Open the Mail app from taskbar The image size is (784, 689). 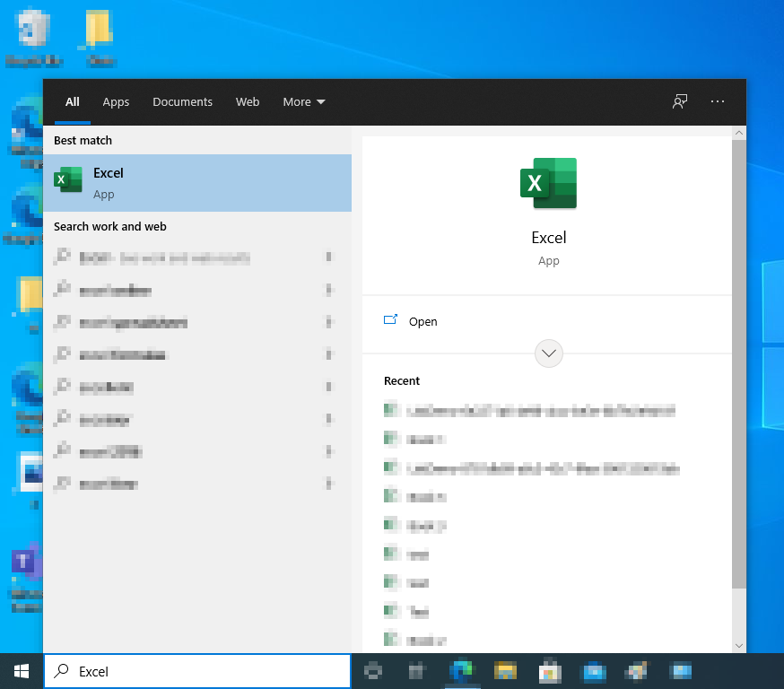click(x=594, y=671)
